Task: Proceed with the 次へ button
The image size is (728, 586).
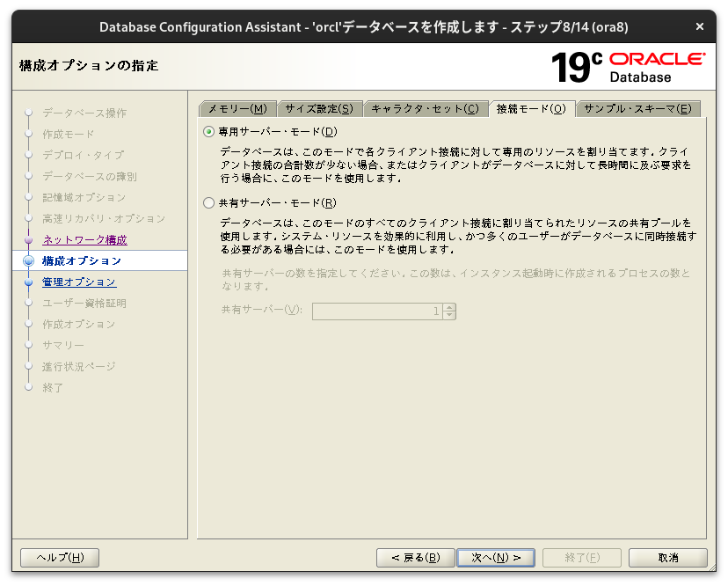Action: (496, 557)
